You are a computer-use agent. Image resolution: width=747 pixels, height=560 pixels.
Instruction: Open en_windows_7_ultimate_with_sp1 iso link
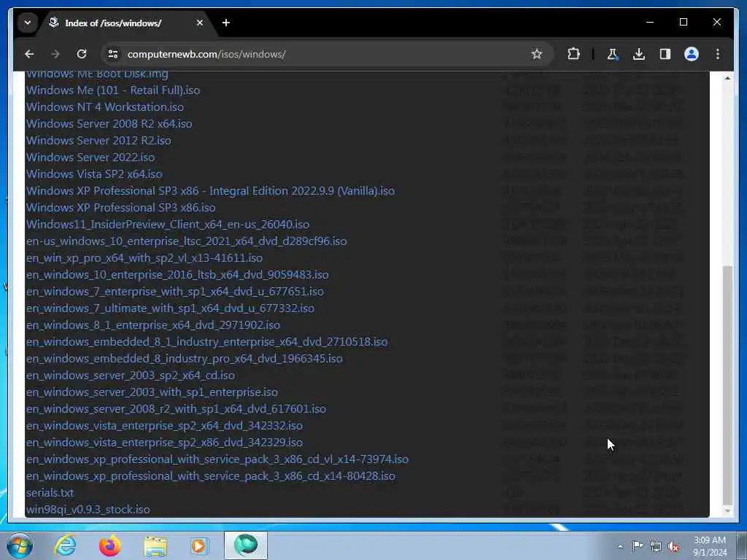point(170,308)
